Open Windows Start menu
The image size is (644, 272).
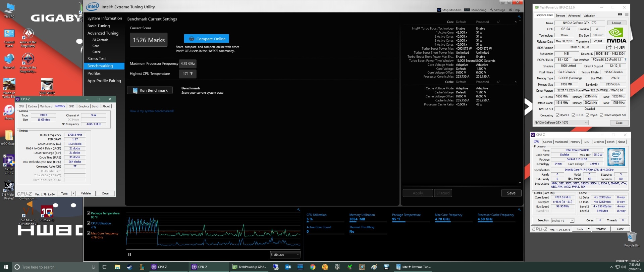click(x=6, y=267)
